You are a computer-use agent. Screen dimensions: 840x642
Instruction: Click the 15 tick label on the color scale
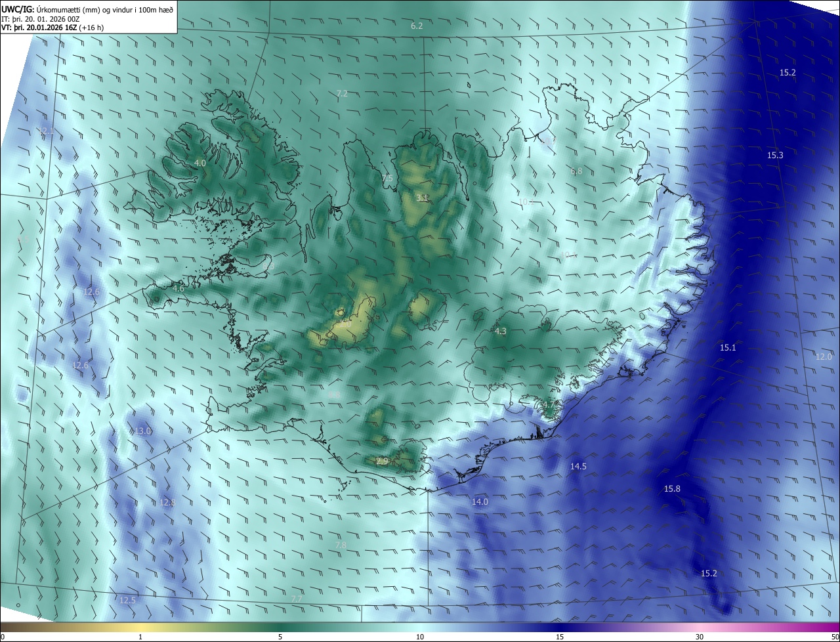click(560, 637)
